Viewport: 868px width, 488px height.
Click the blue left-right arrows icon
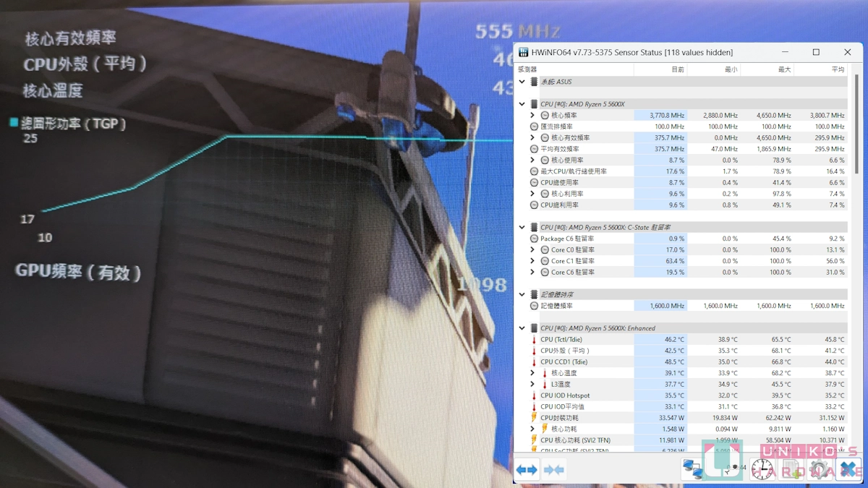(527, 469)
